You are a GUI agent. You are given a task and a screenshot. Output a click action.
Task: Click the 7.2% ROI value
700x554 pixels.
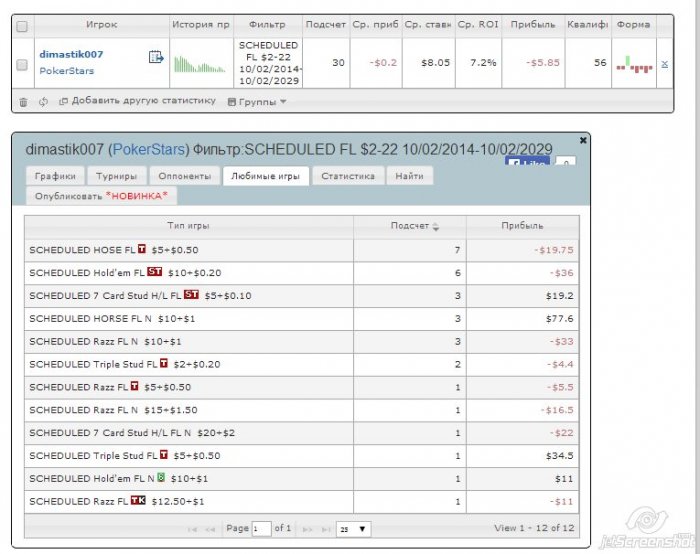tap(483, 63)
